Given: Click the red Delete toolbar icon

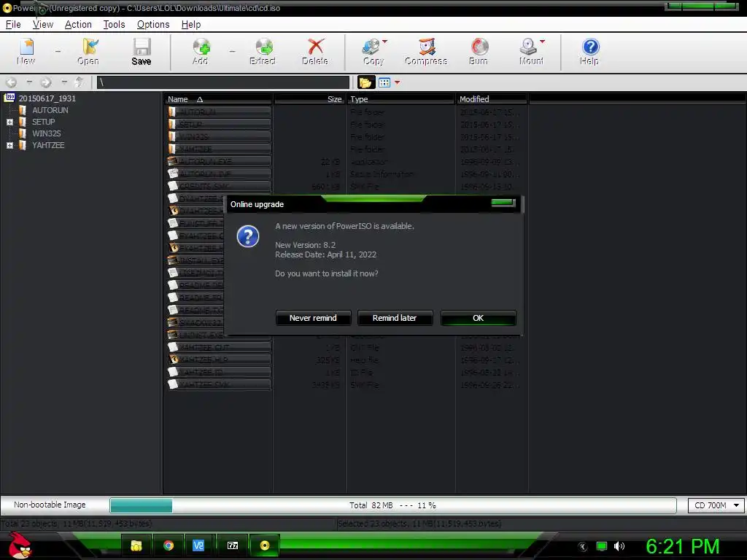Looking at the screenshot, I should tap(315, 52).
